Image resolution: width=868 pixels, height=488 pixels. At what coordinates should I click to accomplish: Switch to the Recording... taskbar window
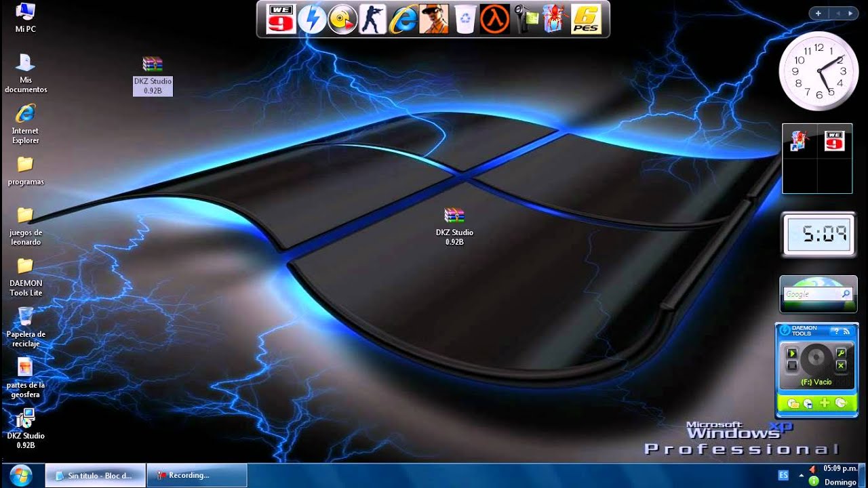point(197,476)
